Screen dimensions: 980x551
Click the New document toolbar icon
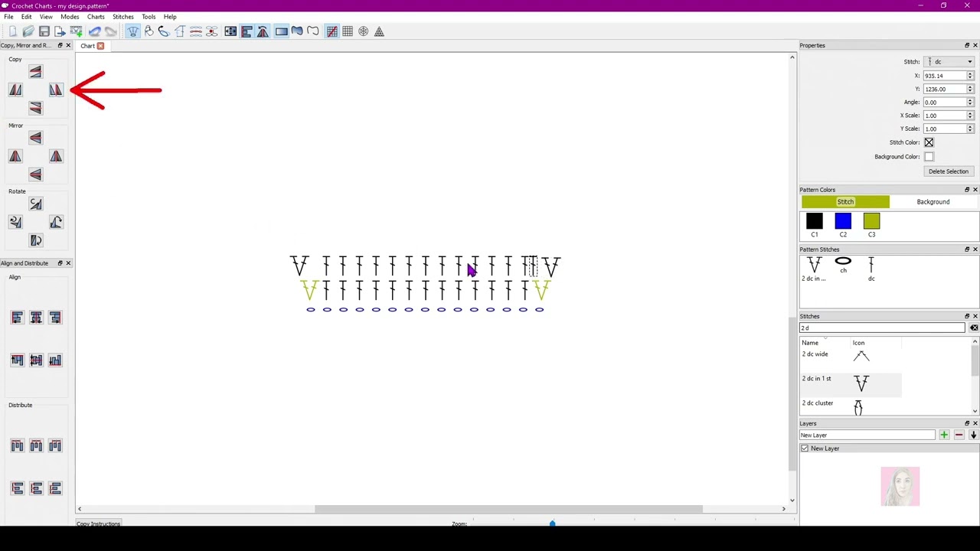(12, 31)
